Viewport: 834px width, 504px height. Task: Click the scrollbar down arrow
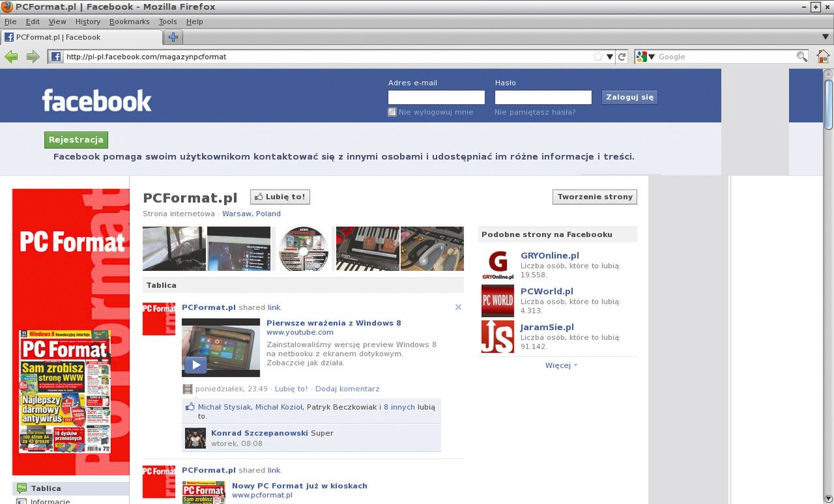829,499
